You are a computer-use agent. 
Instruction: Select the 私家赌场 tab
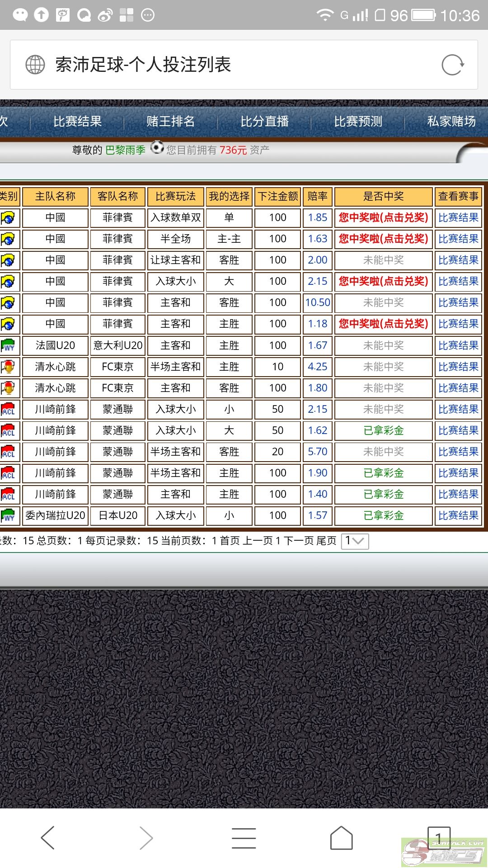pyautogui.click(x=451, y=122)
